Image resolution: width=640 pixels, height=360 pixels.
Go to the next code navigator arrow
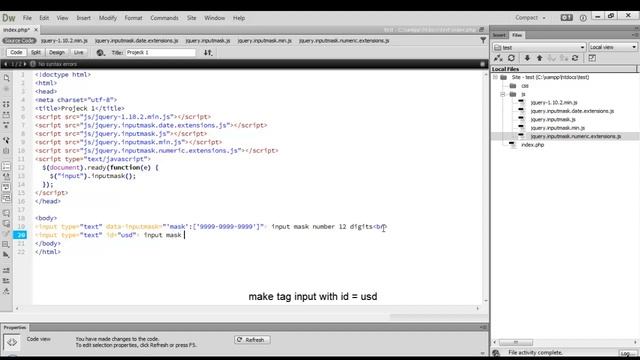tap(25, 64)
